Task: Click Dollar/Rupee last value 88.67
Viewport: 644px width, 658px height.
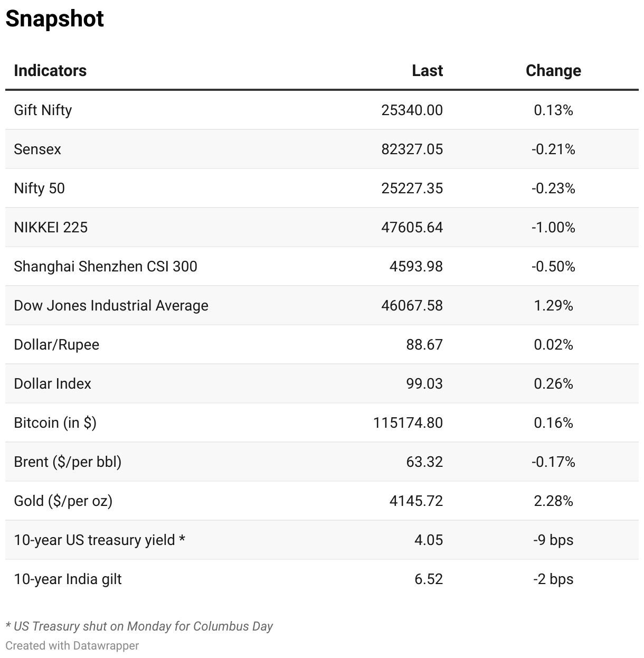Action: pos(424,345)
